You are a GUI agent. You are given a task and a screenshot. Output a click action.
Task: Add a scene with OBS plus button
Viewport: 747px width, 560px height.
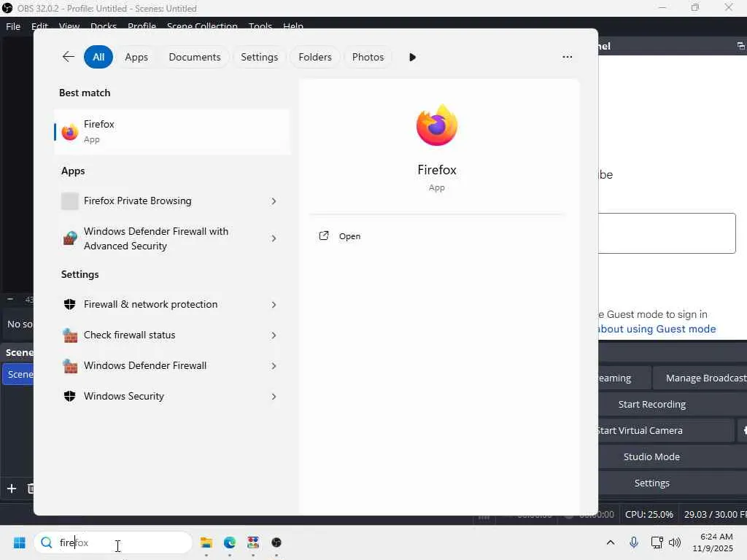pyautogui.click(x=12, y=489)
